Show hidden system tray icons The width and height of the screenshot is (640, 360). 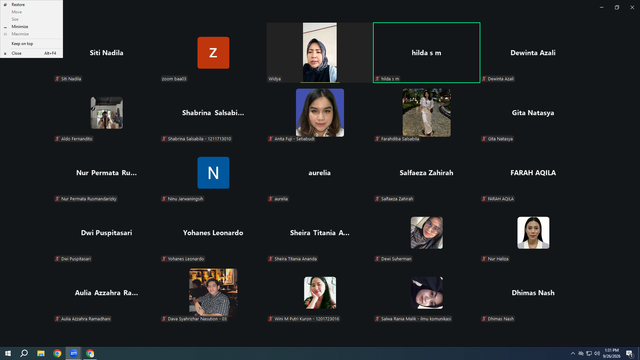[573, 353]
